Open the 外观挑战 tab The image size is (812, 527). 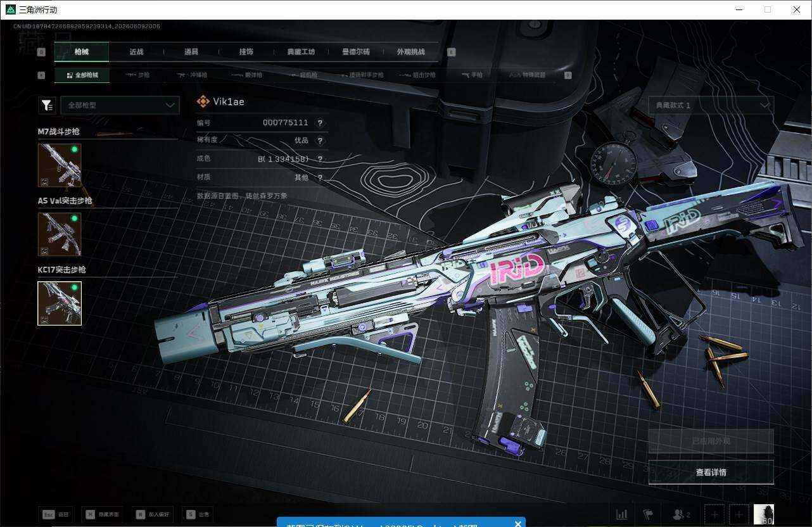pyautogui.click(x=410, y=52)
